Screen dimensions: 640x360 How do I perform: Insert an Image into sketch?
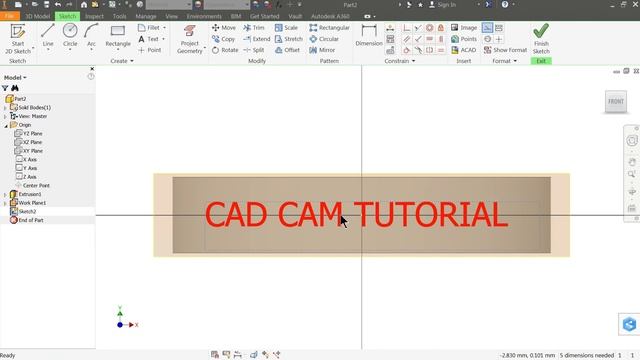pos(464,28)
